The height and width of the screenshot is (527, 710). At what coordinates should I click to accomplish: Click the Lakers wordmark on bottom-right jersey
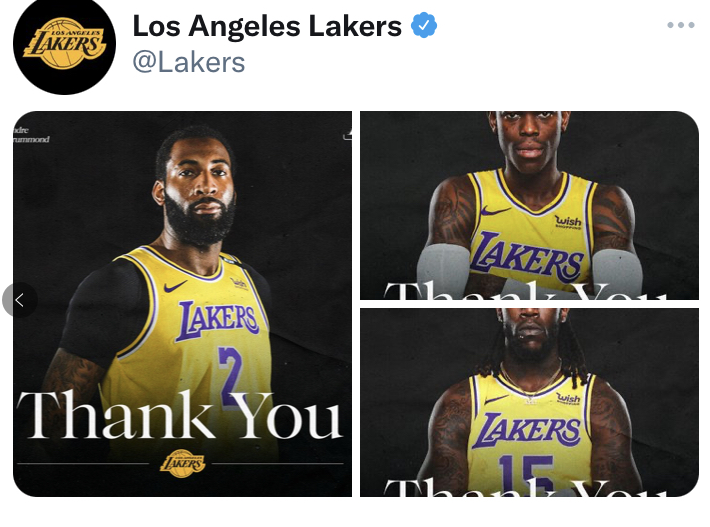(x=526, y=431)
